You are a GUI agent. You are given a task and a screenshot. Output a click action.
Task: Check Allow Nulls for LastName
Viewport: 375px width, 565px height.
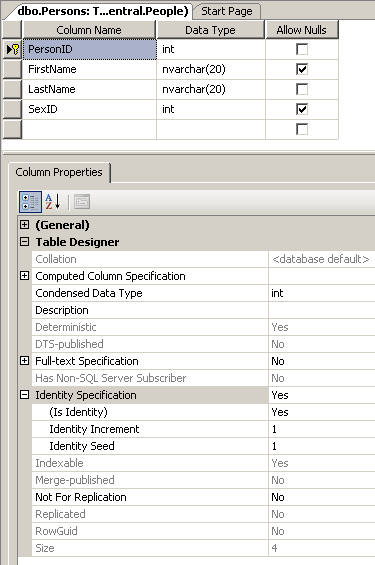[302, 89]
